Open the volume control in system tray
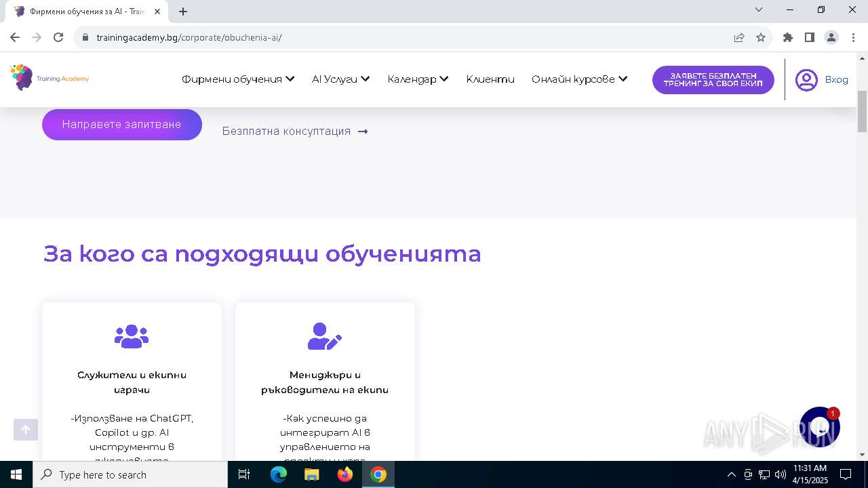The width and height of the screenshot is (868, 488). pyautogui.click(x=781, y=474)
